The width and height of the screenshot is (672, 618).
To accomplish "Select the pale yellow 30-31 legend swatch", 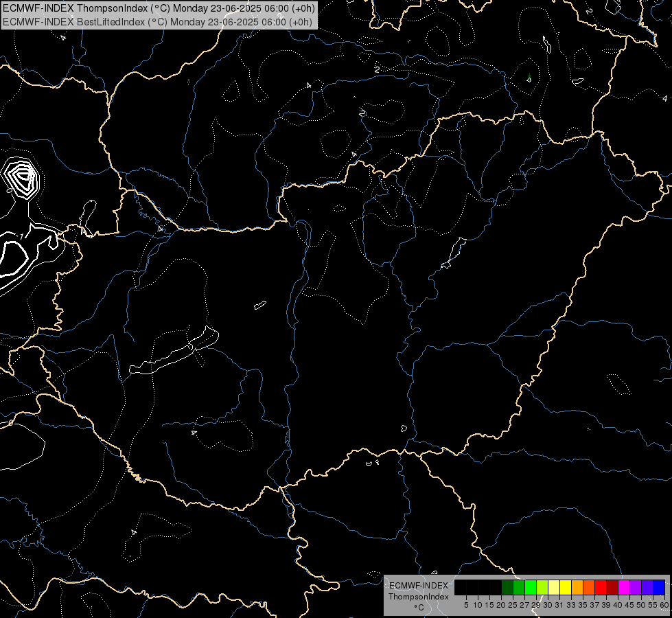I will 554,587.
